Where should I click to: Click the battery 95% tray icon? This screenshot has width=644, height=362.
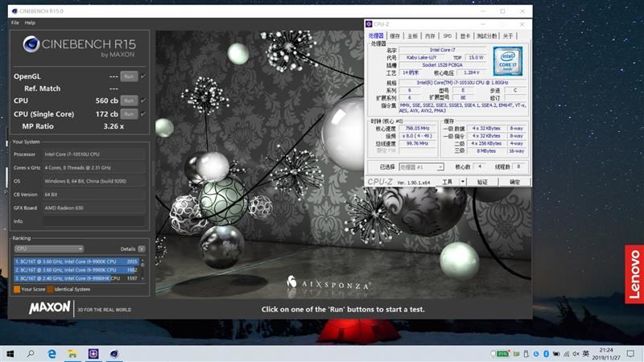point(503,354)
